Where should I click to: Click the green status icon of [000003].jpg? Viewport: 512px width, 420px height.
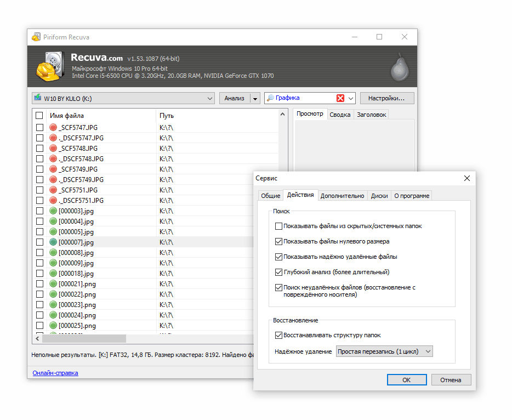(53, 211)
